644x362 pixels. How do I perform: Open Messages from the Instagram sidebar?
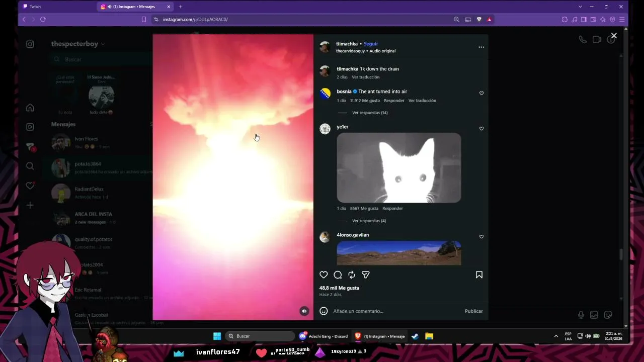30,146
